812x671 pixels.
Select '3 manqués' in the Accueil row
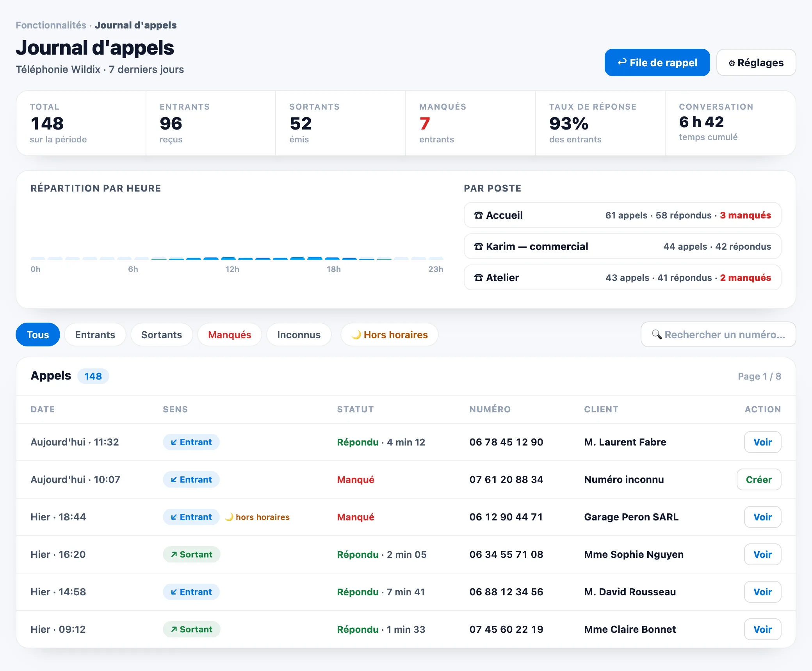pos(745,215)
